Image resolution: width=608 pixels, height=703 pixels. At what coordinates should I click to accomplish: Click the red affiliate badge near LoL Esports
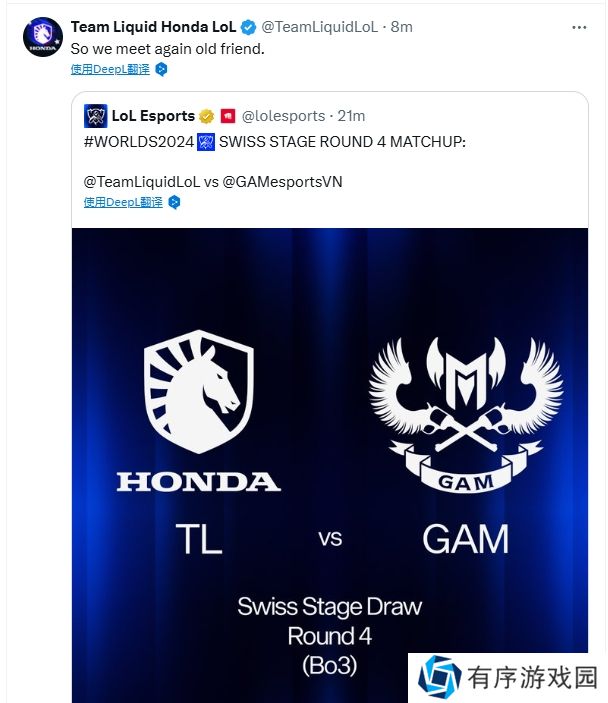click(x=227, y=116)
